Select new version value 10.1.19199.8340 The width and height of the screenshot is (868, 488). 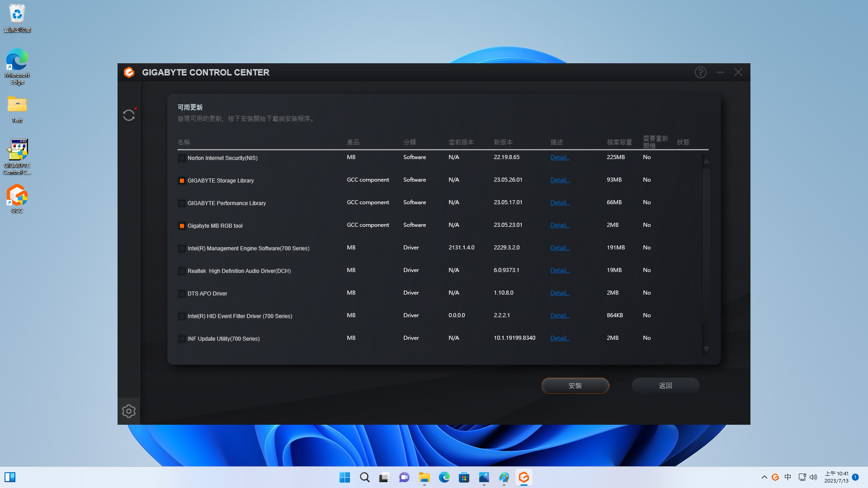(514, 338)
